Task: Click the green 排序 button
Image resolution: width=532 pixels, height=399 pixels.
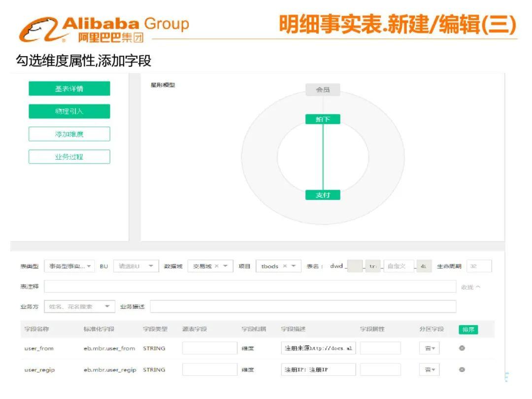Action: coord(468,330)
